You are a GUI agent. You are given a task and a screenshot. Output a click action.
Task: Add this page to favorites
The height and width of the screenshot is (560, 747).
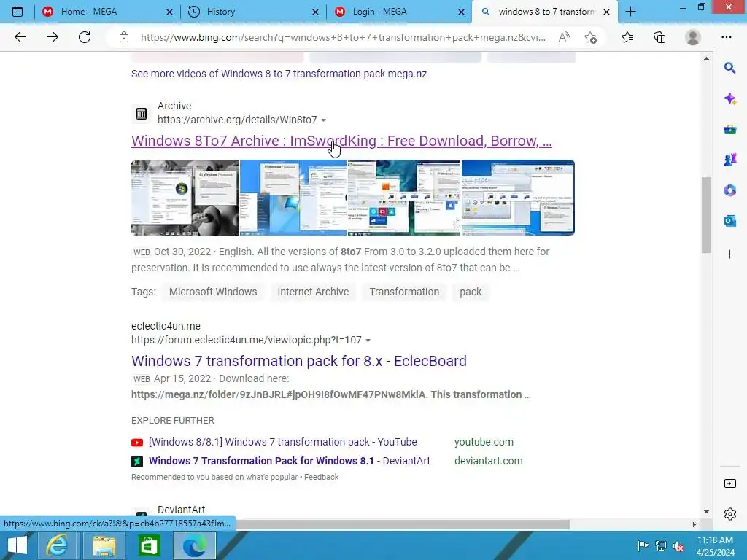click(x=591, y=37)
